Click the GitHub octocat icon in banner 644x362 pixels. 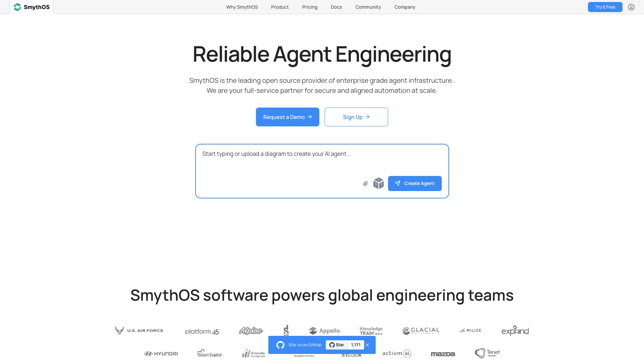(x=280, y=345)
